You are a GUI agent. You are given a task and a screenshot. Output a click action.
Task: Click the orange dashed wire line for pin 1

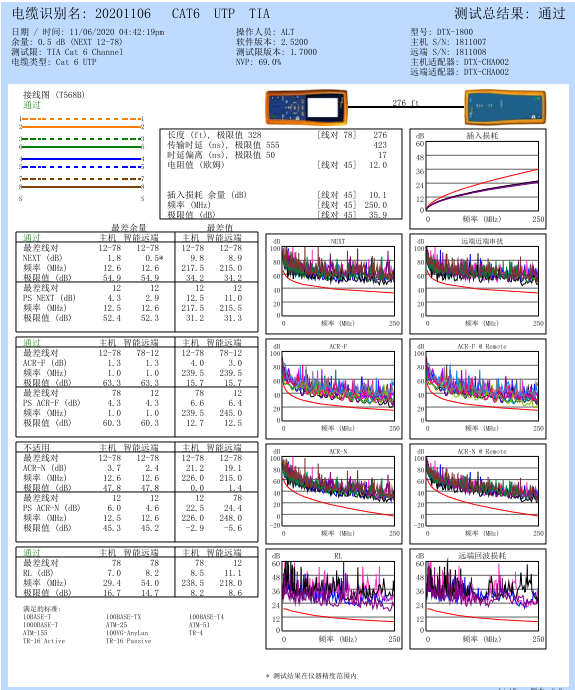pyautogui.click(x=81, y=119)
